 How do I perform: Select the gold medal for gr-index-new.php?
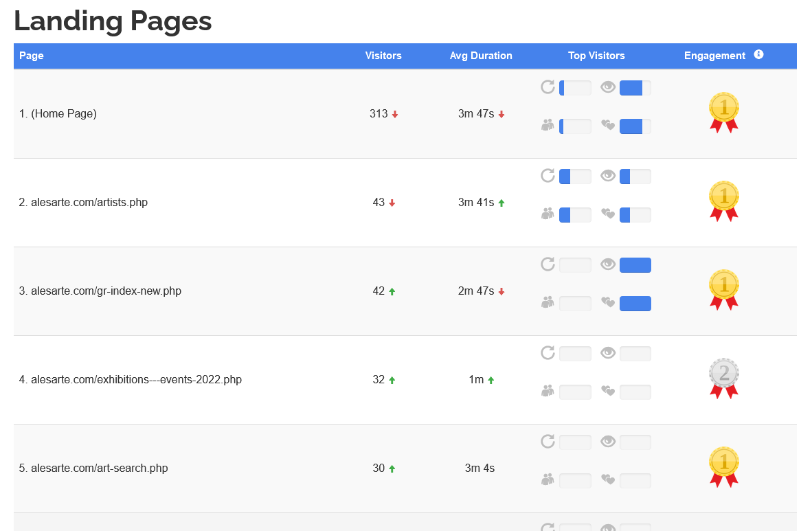click(x=724, y=290)
